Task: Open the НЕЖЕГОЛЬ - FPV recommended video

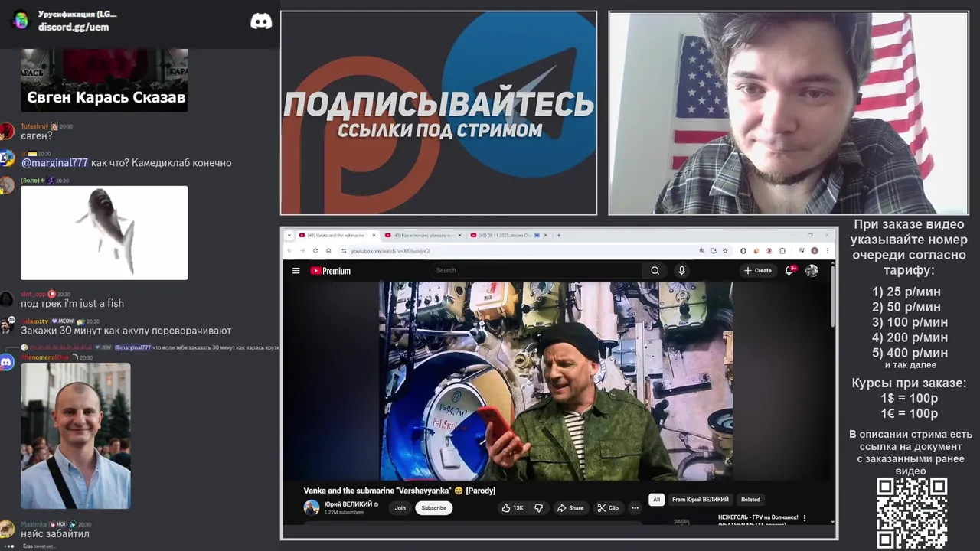Action: (x=758, y=521)
